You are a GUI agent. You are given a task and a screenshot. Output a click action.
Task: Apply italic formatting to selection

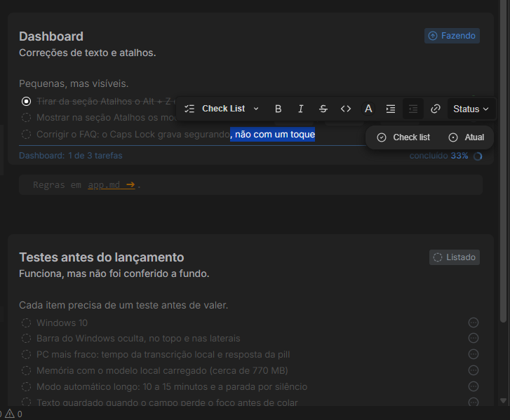click(x=301, y=109)
